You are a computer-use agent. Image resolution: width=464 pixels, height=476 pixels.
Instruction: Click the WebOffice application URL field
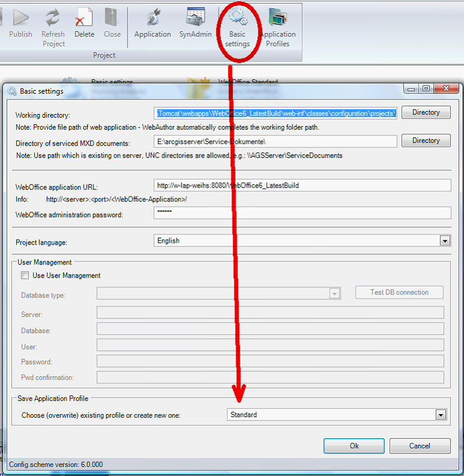302,185
